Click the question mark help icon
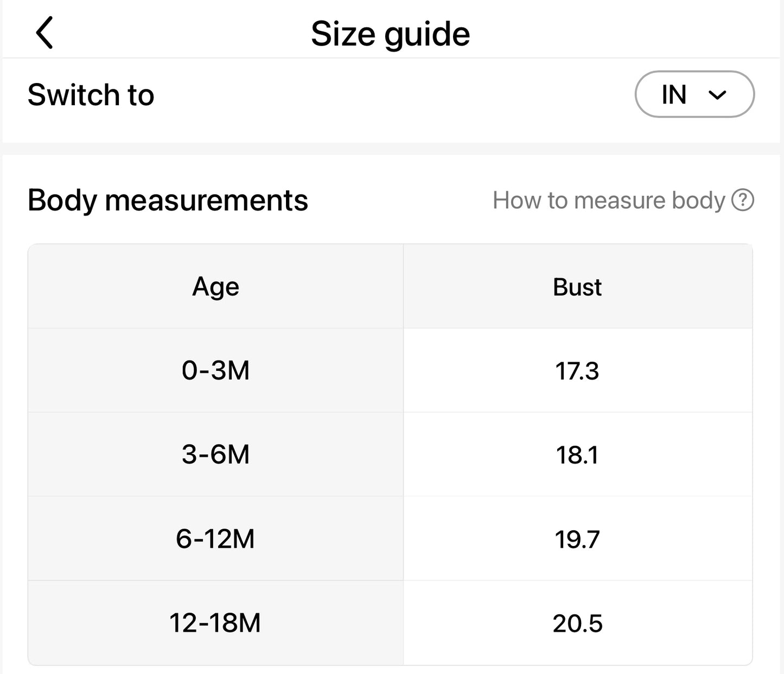 tap(743, 200)
